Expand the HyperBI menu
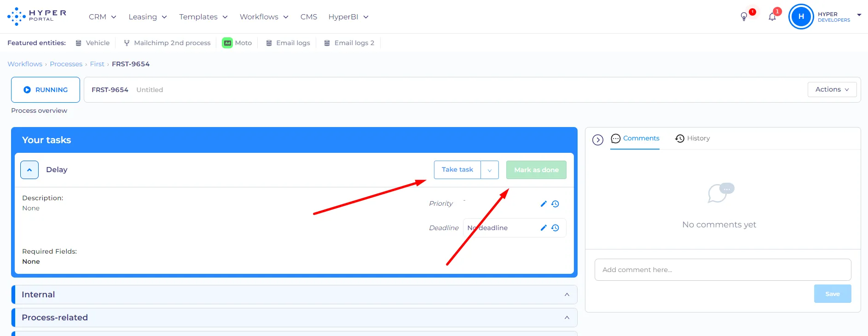868x336 pixels. pos(349,17)
